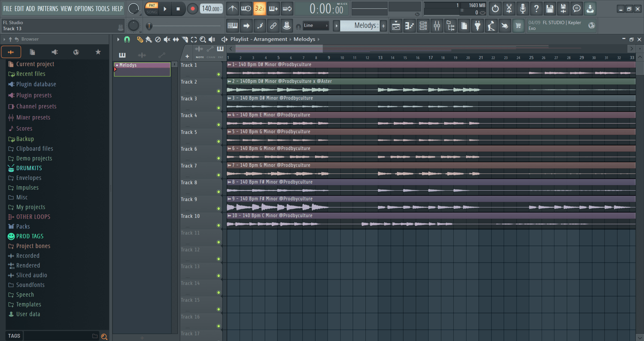Open clip menu of '10 - 140 Bpm C Minor'
644x341 pixels.
pyautogui.click(x=229, y=216)
